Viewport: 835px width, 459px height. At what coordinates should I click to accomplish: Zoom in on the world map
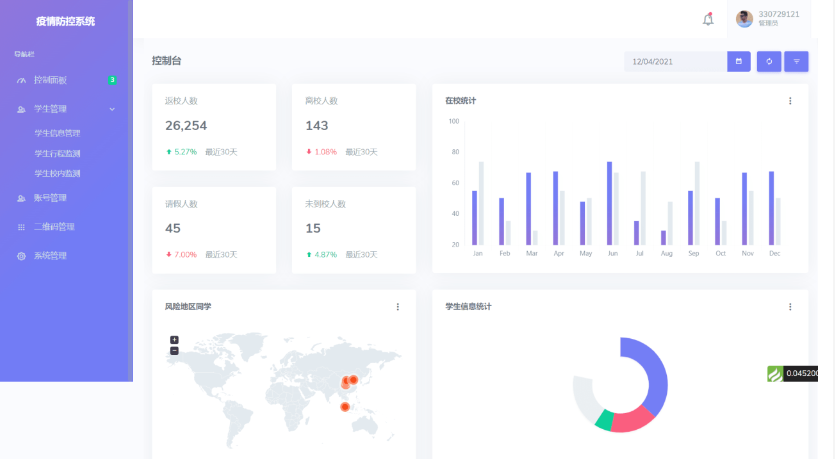click(174, 340)
